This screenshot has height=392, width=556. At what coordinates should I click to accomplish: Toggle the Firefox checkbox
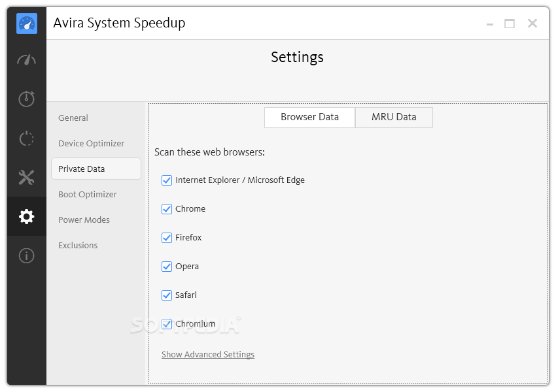point(167,238)
